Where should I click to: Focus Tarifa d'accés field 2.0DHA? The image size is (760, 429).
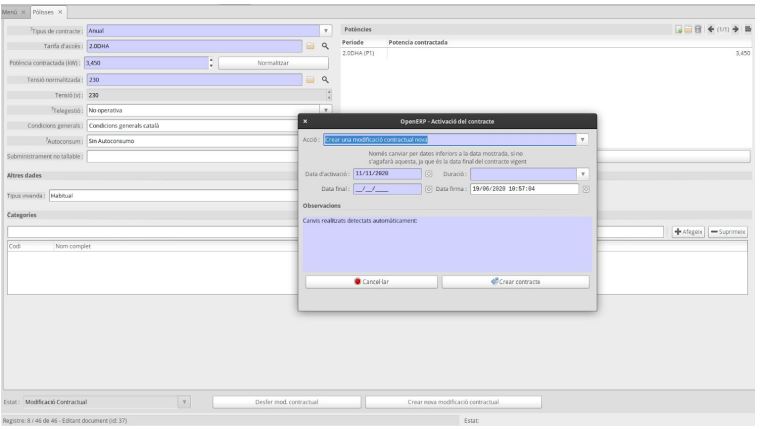194,46
